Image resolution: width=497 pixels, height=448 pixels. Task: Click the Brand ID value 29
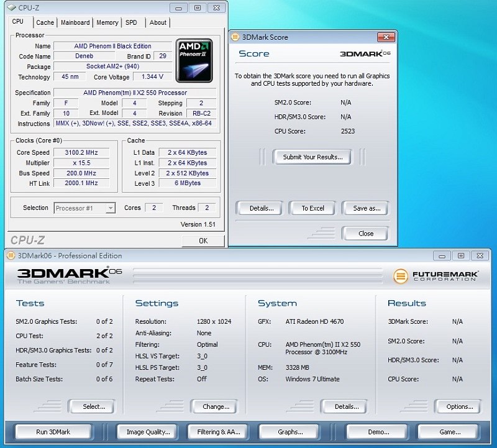[163, 56]
